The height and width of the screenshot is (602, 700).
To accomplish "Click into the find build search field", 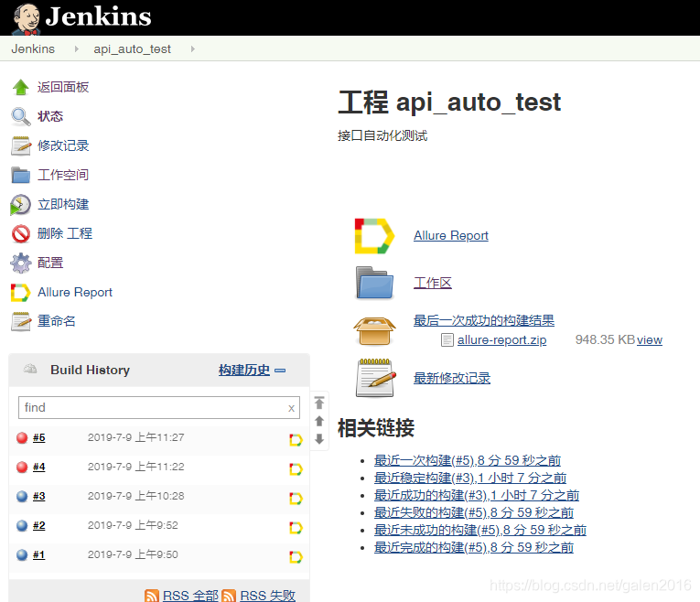I will 159,407.
